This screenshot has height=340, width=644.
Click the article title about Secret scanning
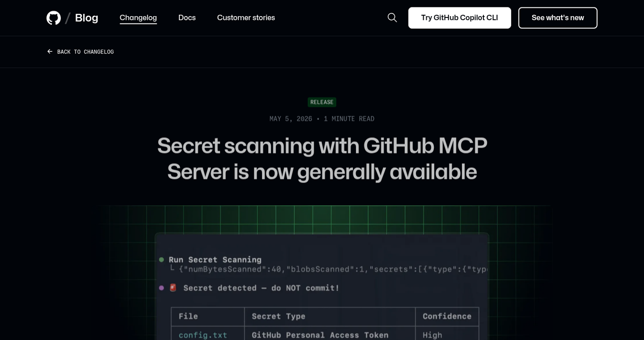tap(322, 158)
